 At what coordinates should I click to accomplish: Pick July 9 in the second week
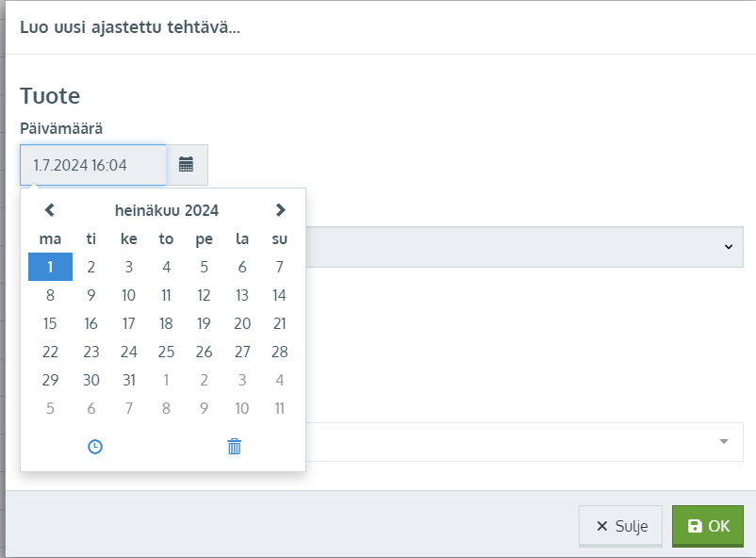91,295
